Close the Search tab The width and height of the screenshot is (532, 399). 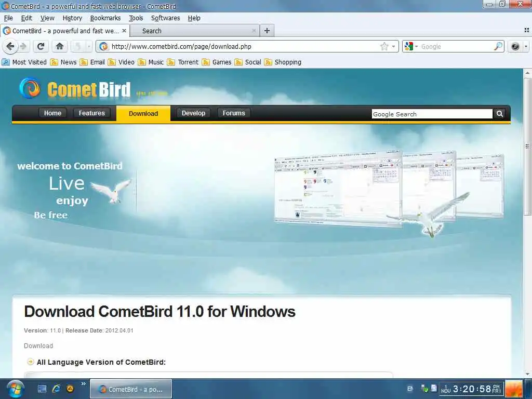point(254,31)
